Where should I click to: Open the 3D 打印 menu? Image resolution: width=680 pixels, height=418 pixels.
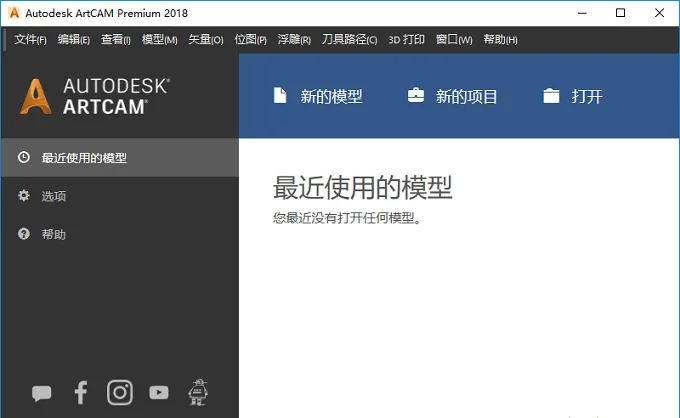[406, 39]
